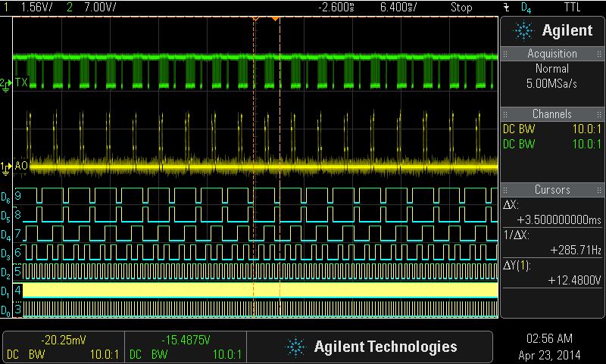606x364 pixels.
Task: Select the time delay -2.600 ms value
Action: (x=336, y=7)
